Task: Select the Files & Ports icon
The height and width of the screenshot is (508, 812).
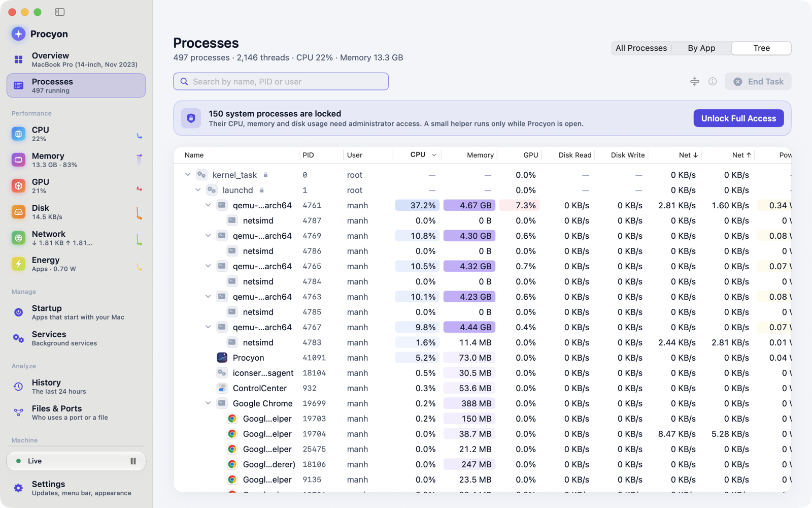Action: coord(18,412)
